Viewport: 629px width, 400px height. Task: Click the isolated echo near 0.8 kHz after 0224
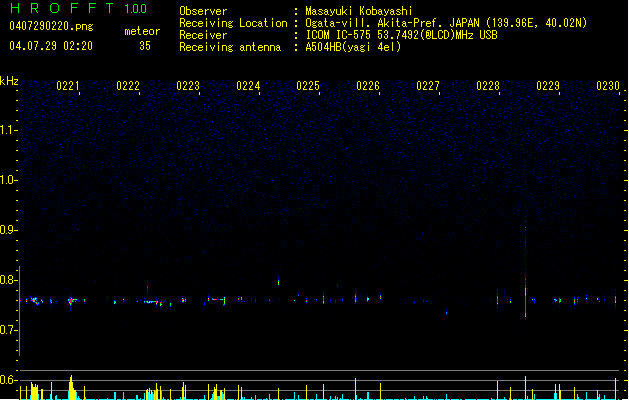(x=278, y=282)
